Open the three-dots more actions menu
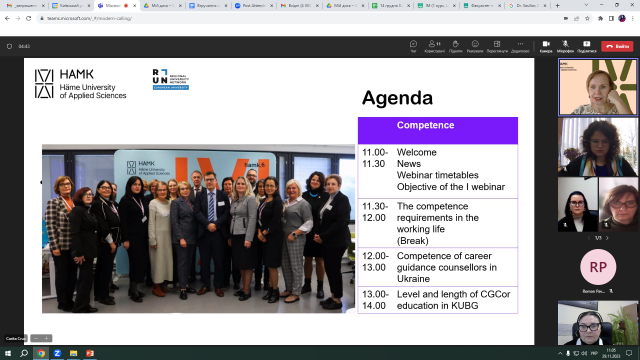Viewport: 640px width, 360px height. (x=520, y=46)
